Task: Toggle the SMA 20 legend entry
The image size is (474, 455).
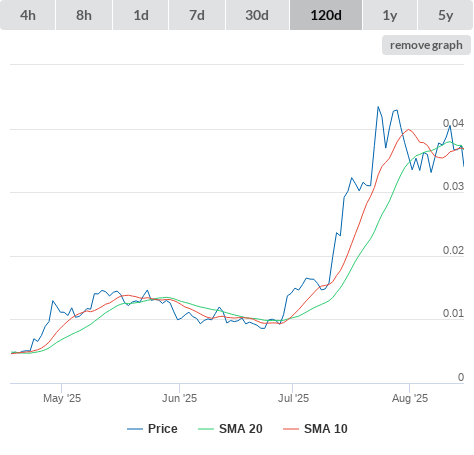Action: [241, 429]
